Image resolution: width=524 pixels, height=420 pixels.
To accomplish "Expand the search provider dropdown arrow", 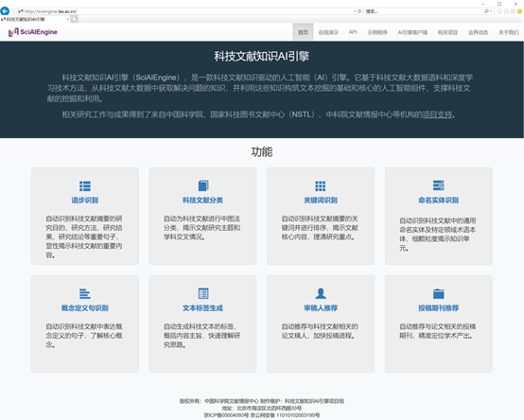I will [491, 11].
